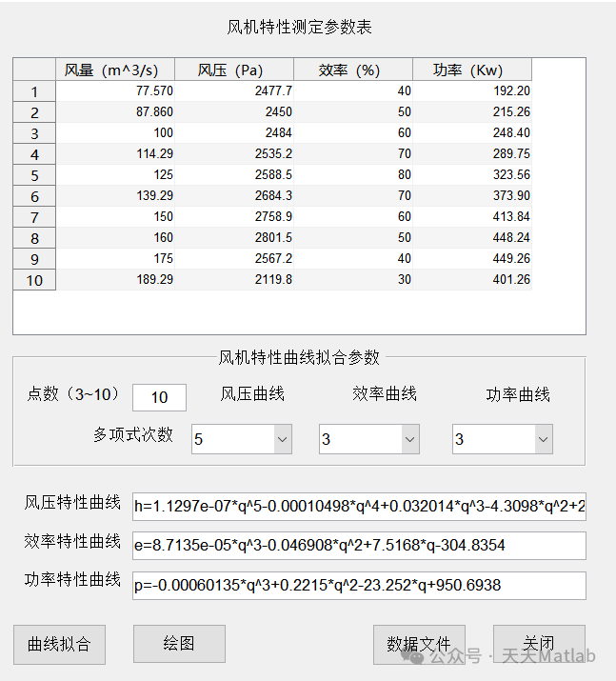Click the 效率 cell showing 30
616x681 pixels.
coord(353,280)
